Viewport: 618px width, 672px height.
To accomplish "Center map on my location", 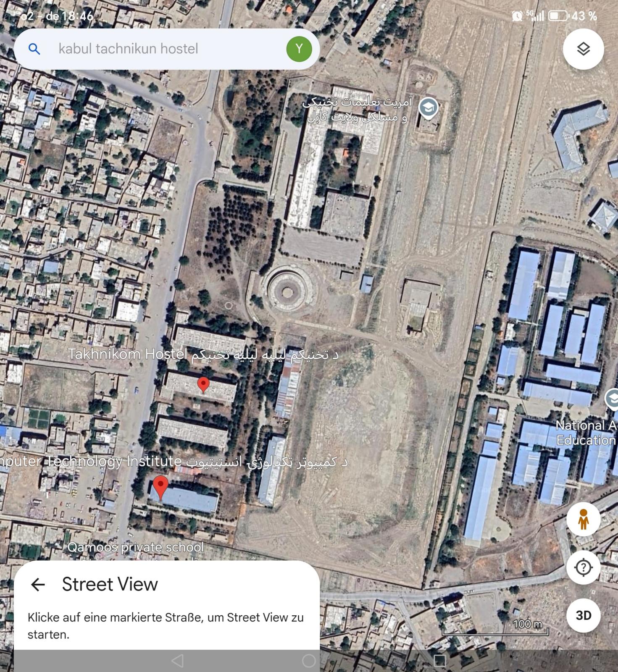I will (583, 567).
